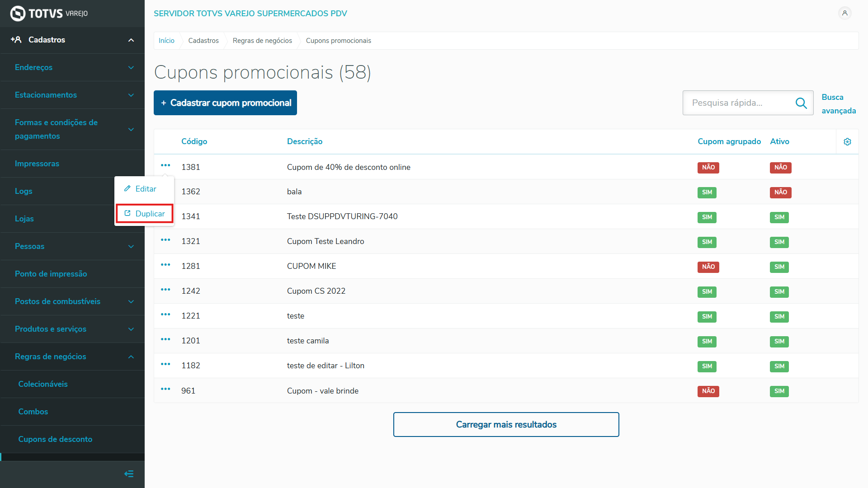Screen dimensions: 868x488
Task: Expand Produtos e serviços section
Action: (x=72, y=329)
